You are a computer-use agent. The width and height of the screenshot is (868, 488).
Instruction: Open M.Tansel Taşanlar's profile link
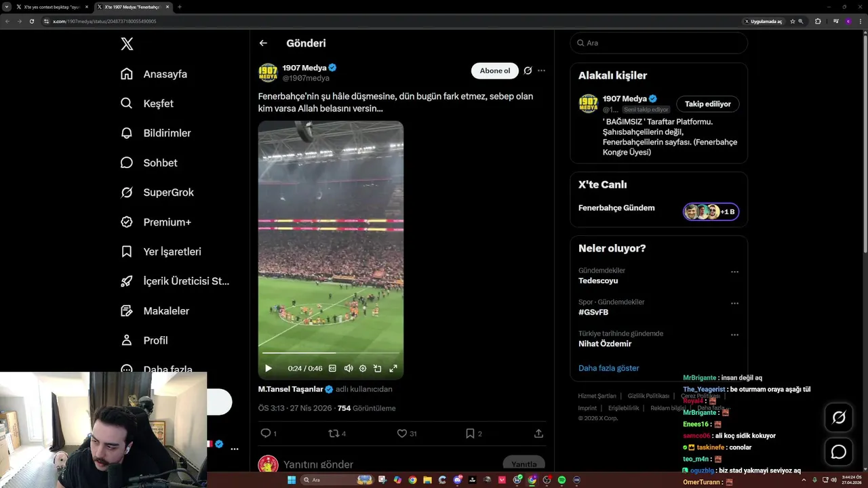(290, 389)
